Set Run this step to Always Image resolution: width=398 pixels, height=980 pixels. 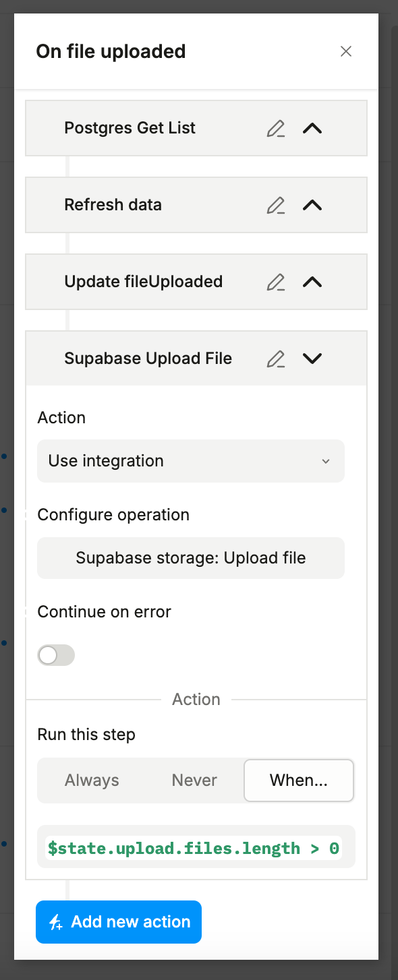tap(92, 780)
